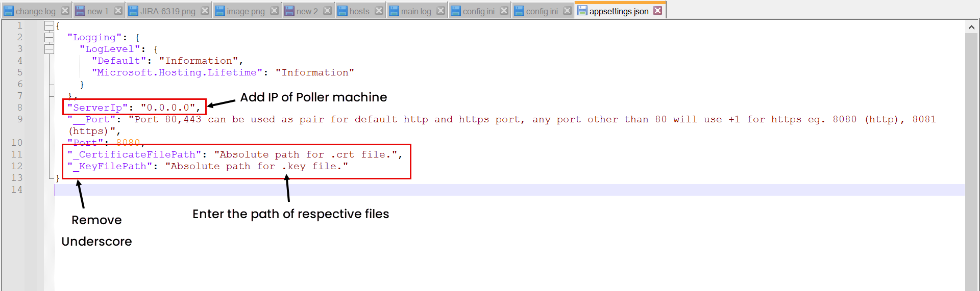Close the active appsettings.json tab
This screenshot has height=291, width=980.
click(x=658, y=10)
